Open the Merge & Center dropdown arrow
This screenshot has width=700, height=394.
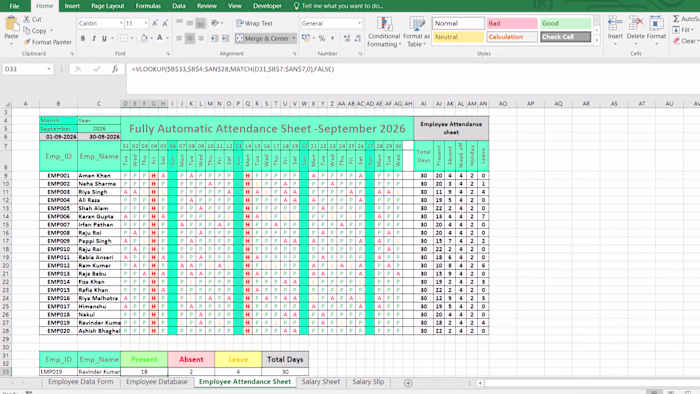293,38
